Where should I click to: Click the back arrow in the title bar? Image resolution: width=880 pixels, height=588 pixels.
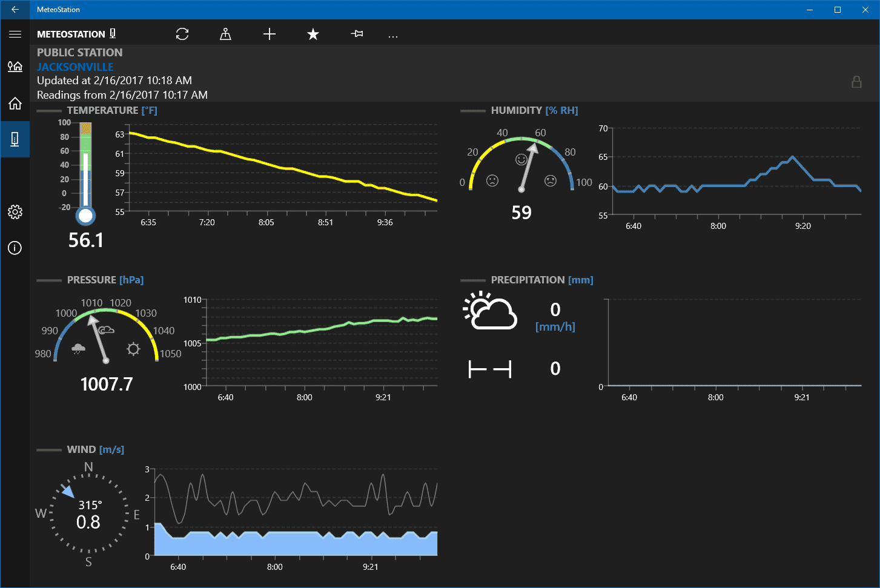tap(15, 10)
